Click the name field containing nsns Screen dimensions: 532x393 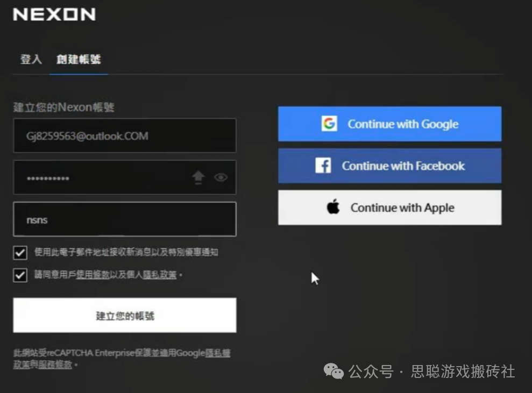tap(124, 219)
